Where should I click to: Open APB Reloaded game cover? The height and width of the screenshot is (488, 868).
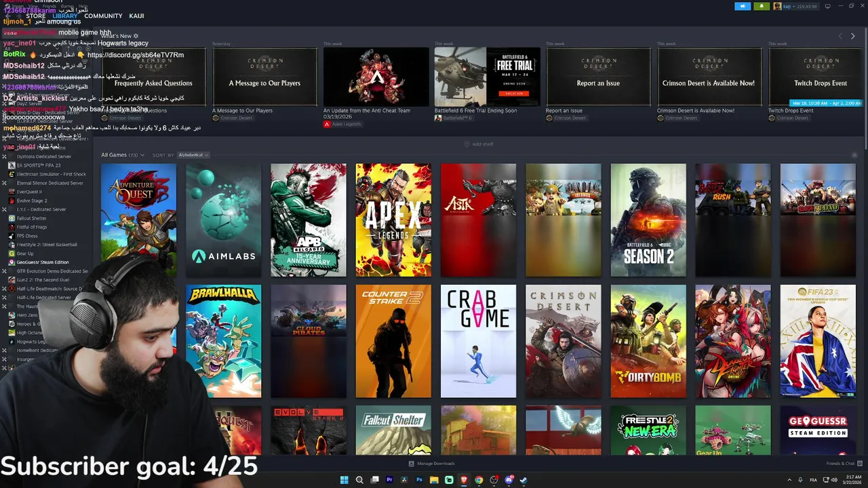[x=309, y=220]
